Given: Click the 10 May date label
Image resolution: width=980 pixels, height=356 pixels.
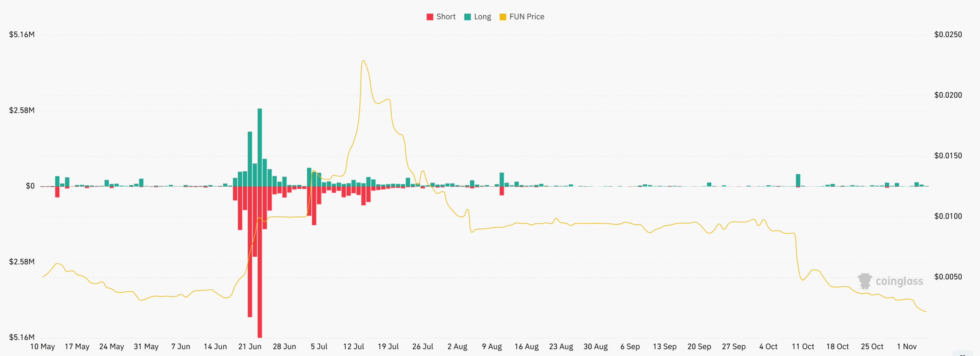Looking at the screenshot, I should [x=43, y=346].
